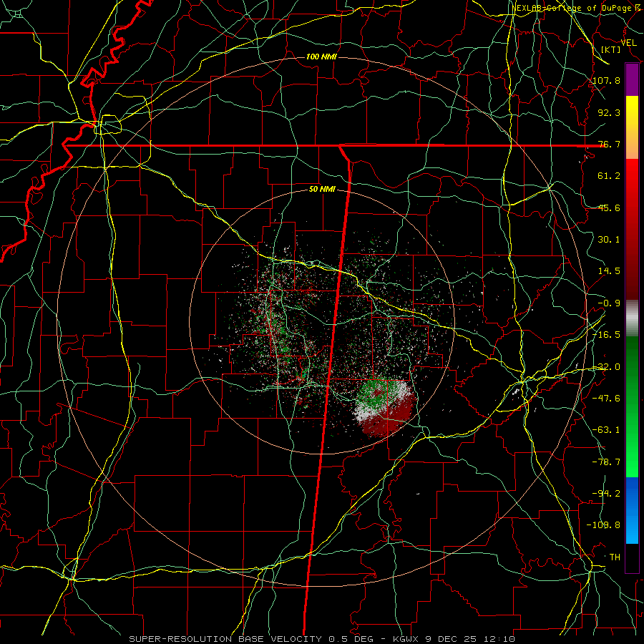This screenshot has height=644, width=644.
Task: Click the yellow segment of the color bar
Action: [x=632, y=112]
